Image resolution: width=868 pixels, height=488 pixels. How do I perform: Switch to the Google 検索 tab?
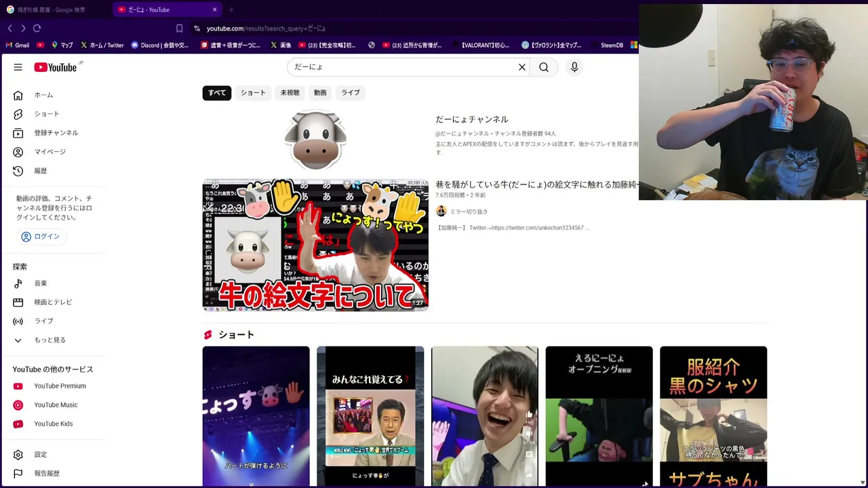click(52, 9)
